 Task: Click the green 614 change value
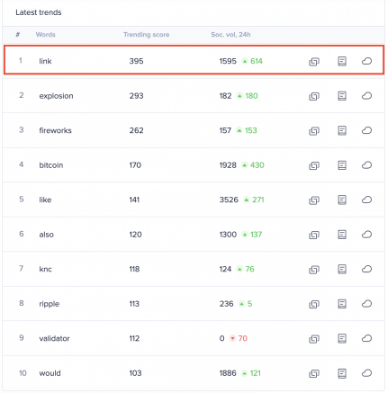tap(256, 61)
